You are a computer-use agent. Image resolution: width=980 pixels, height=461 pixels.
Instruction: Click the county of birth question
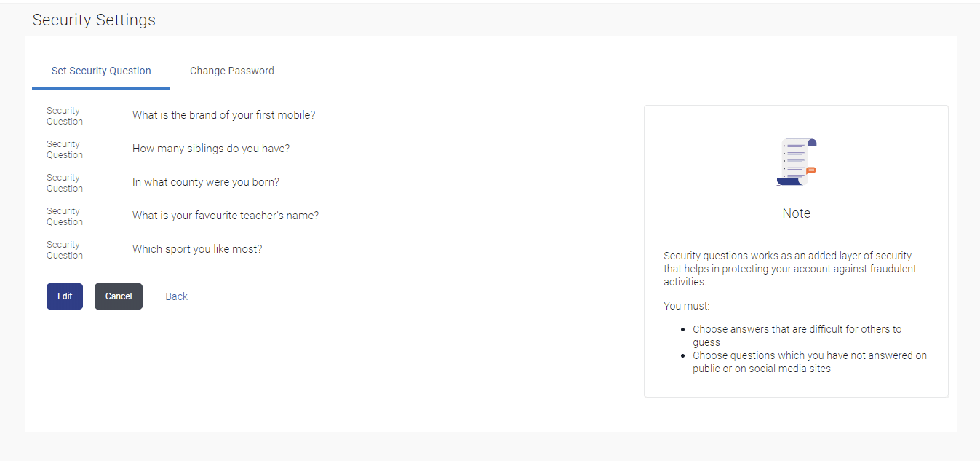pyautogui.click(x=206, y=182)
